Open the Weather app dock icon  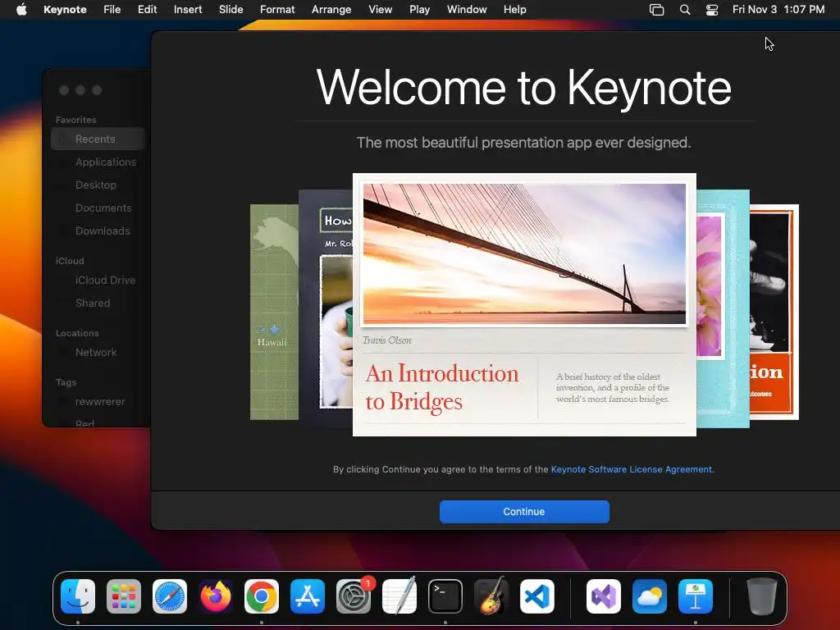[x=650, y=596]
